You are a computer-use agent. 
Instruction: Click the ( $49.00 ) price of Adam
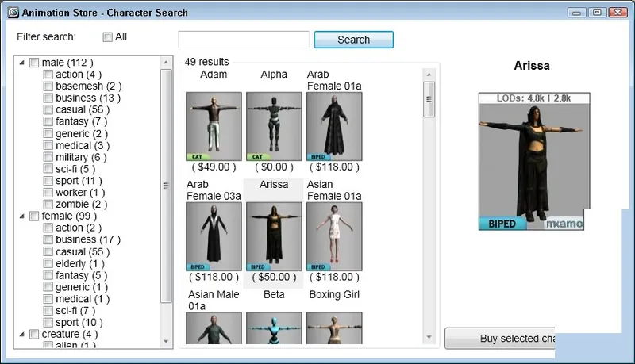point(214,167)
